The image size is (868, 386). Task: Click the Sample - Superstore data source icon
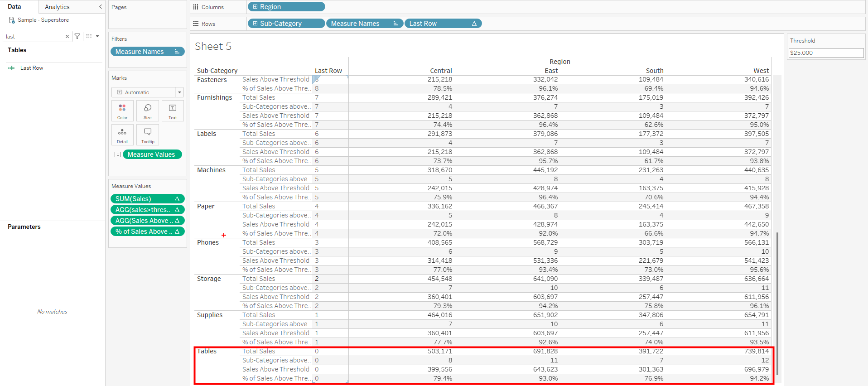(x=12, y=20)
